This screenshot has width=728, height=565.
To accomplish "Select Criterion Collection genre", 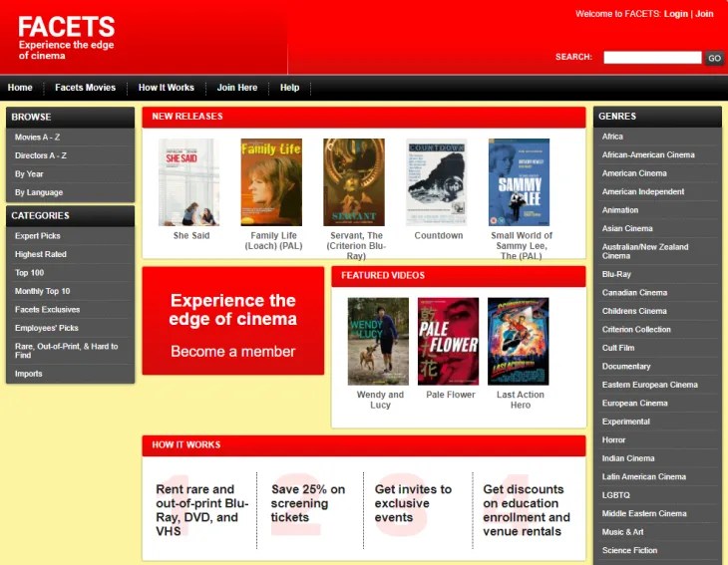I will tap(636, 330).
